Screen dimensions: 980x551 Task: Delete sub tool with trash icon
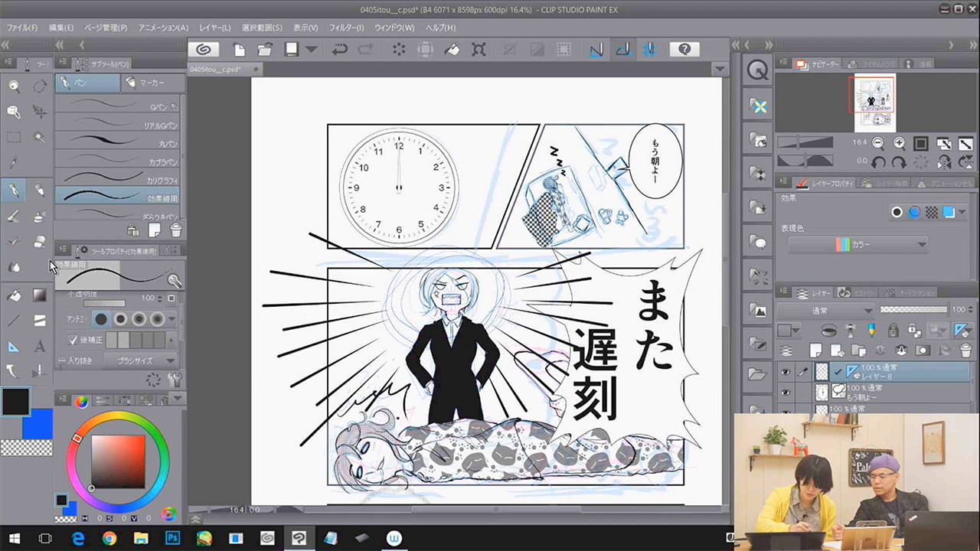(x=176, y=230)
